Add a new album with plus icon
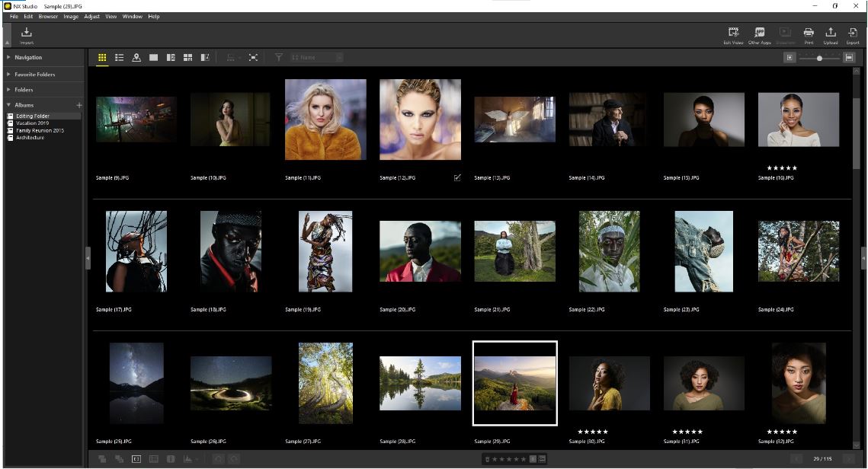This screenshot has height=469, width=868. 79,105
